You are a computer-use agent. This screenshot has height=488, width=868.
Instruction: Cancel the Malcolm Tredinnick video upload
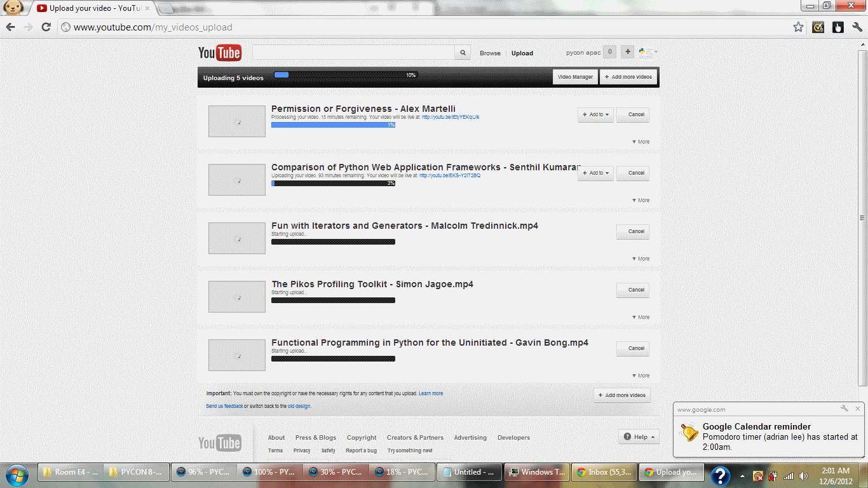tap(633, 231)
